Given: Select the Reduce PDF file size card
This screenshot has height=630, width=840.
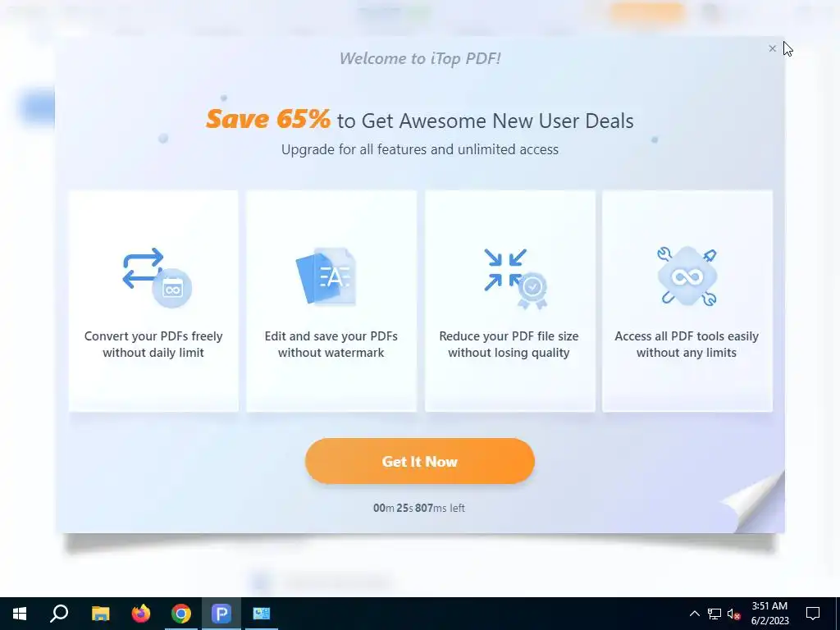Looking at the screenshot, I should coord(509,301).
